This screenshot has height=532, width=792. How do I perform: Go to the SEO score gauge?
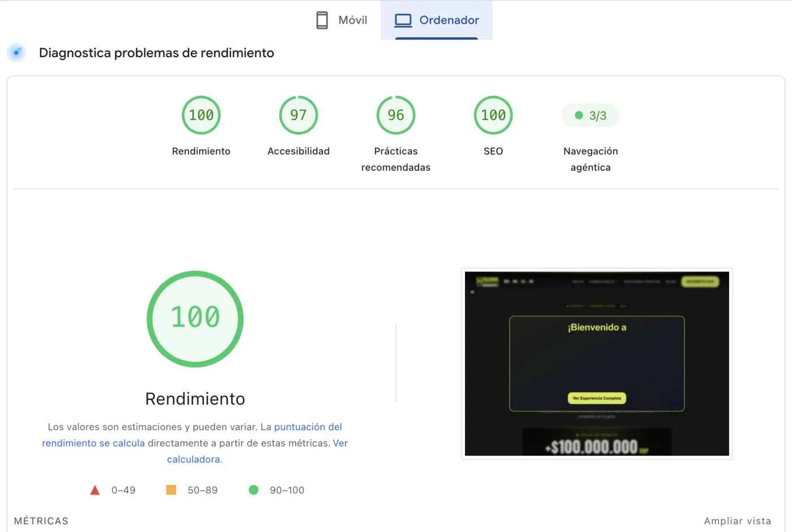pyautogui.click(x=493, y=115)
